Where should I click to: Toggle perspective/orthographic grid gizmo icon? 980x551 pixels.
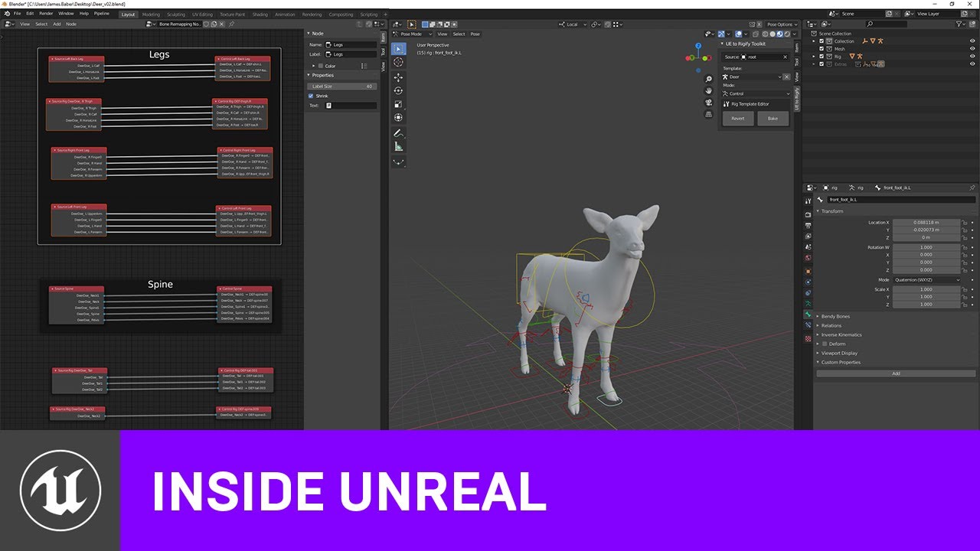709,114
